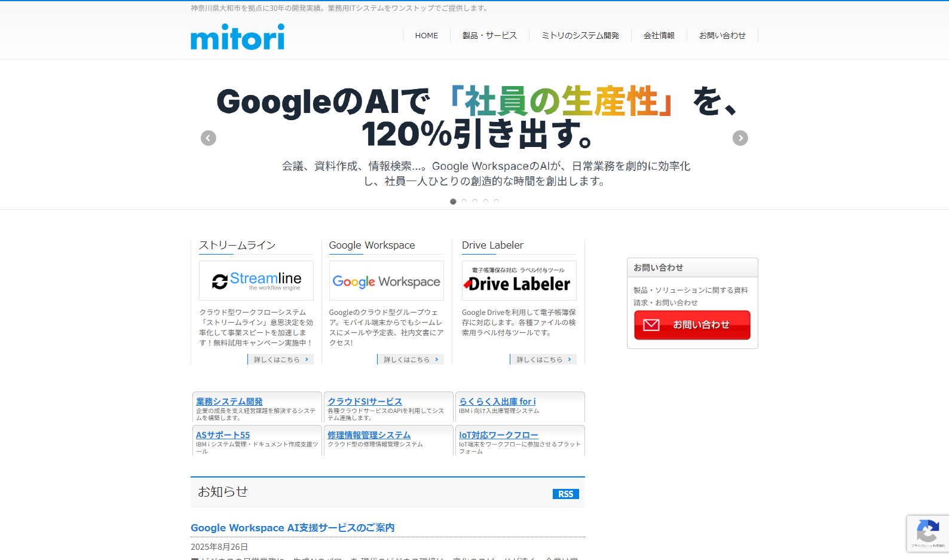Click the Google Workspace logo image
Screen dimensions: 949x560
(386, 281)
